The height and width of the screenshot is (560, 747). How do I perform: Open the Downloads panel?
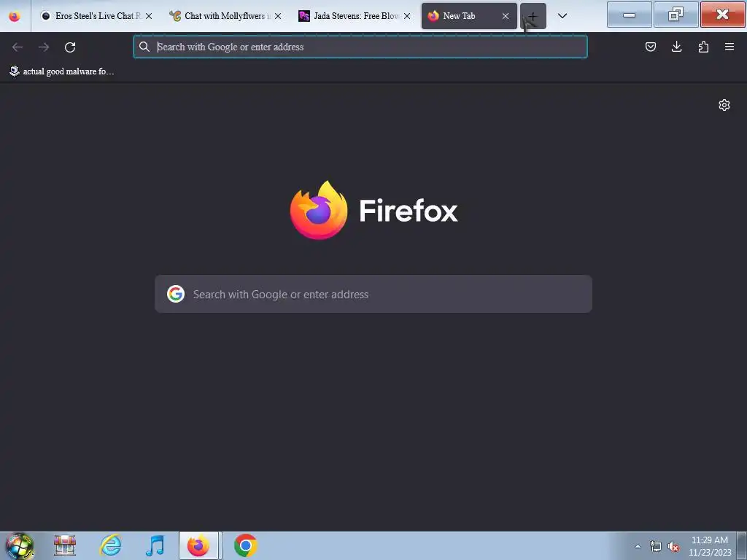[676, 47]
